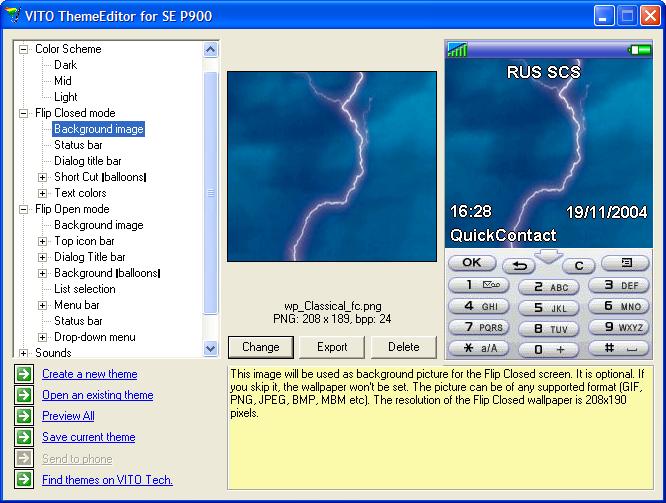Click the 5 JKL key on keypad

click(549, 308)
